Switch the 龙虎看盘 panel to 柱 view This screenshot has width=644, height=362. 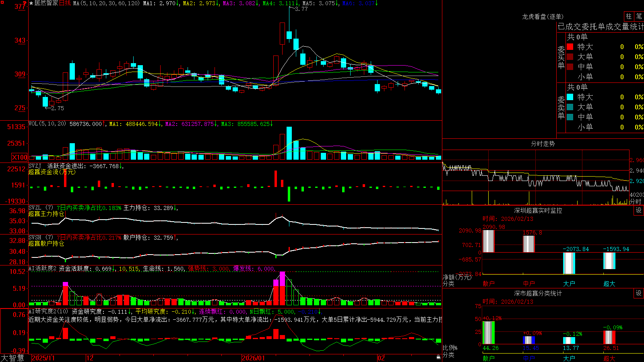[629, 16]
